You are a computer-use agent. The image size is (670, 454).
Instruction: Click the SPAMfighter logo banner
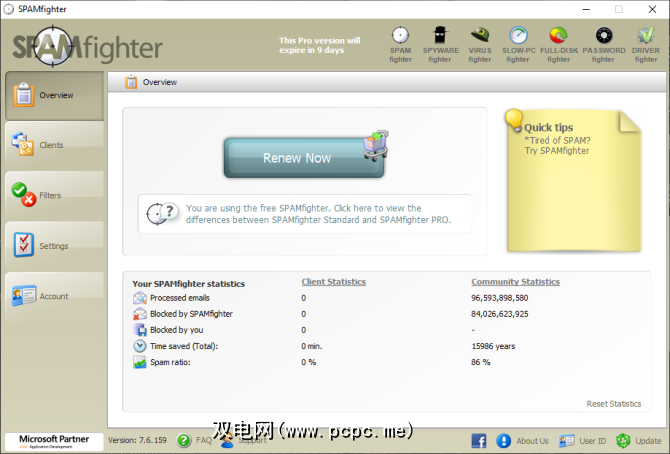pos(88,46)
